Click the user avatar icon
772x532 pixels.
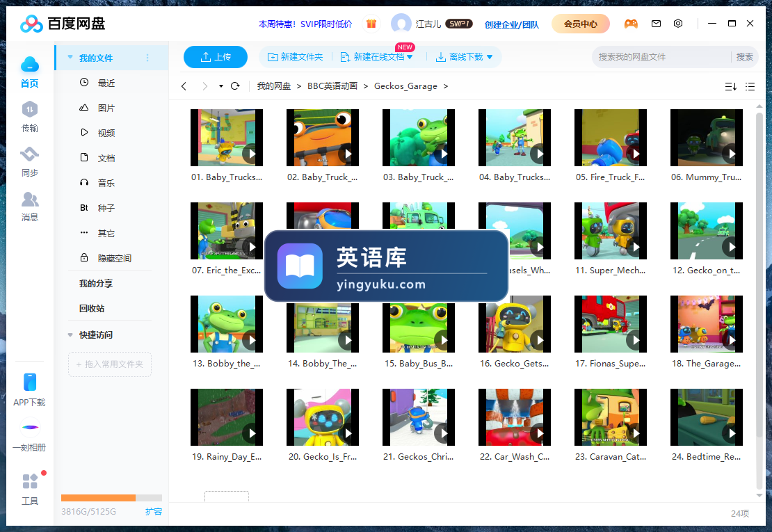coord(401,23)
